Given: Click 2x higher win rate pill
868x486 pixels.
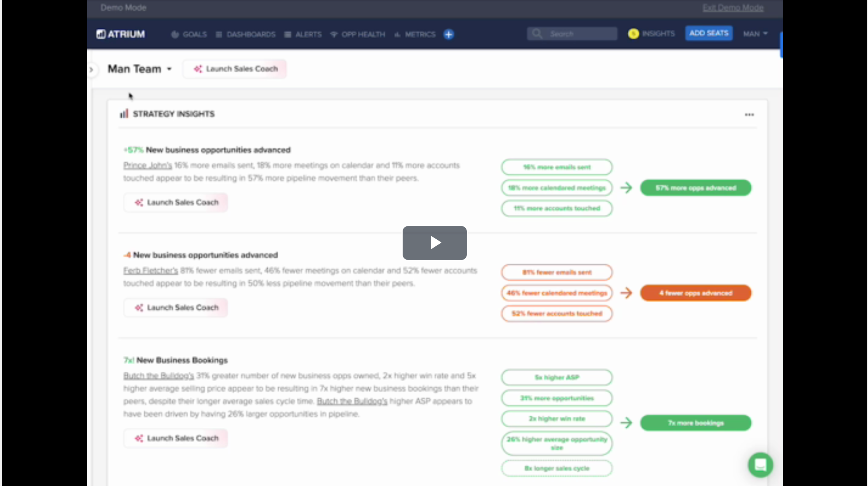Looking at the screenshot, I should click(x=557, y=419).
